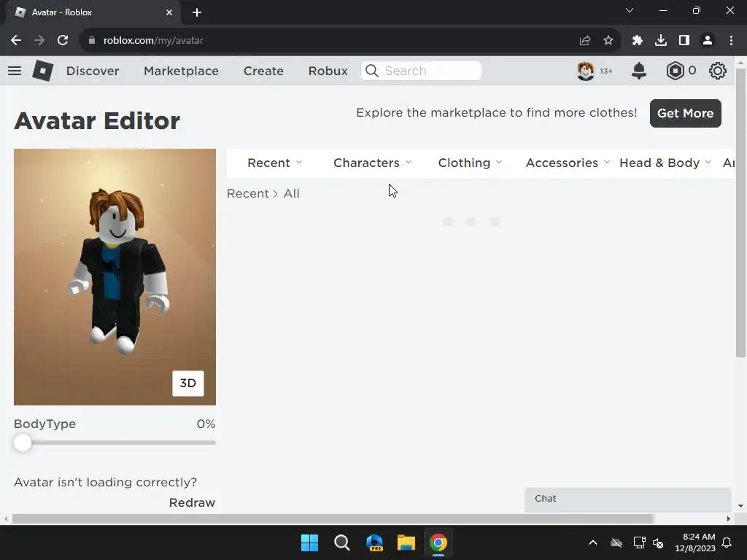
Task: Reload the page
Action: click(x=63, y=41)
